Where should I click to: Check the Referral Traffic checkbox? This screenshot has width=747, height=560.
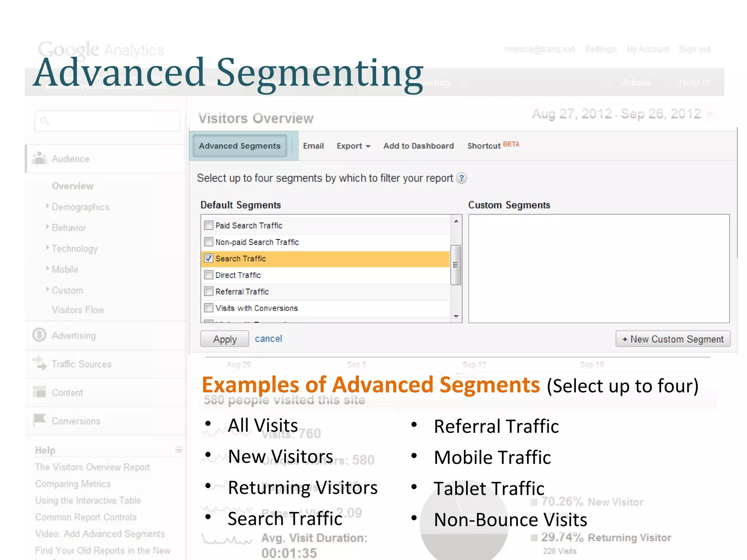click(x=209, y=291)
